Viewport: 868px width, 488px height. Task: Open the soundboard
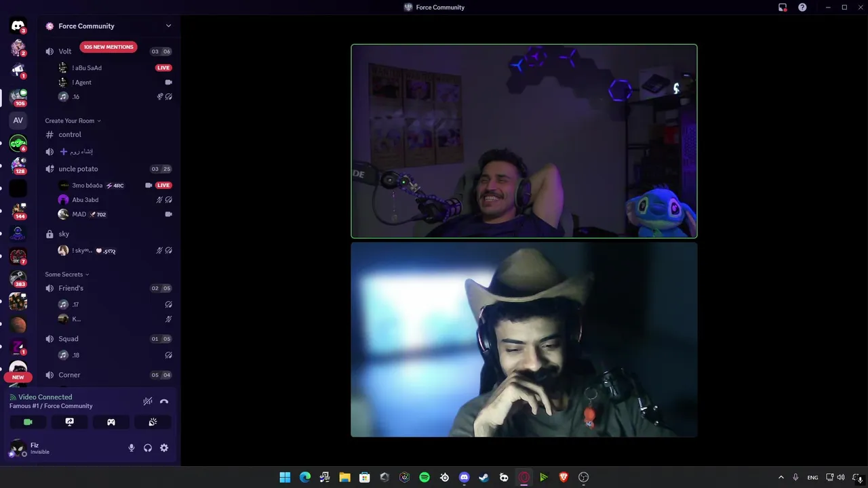153,422
